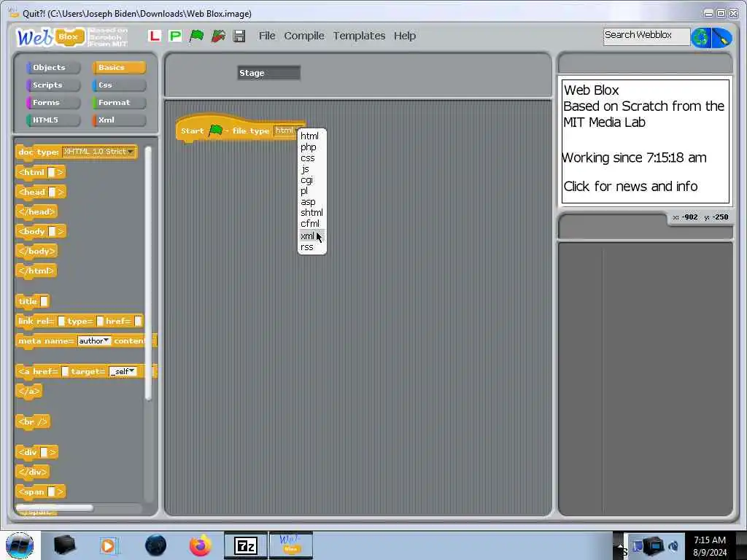The image size is (747, 560).
Task: Select the Basics block category
Action: click(119, 68)
